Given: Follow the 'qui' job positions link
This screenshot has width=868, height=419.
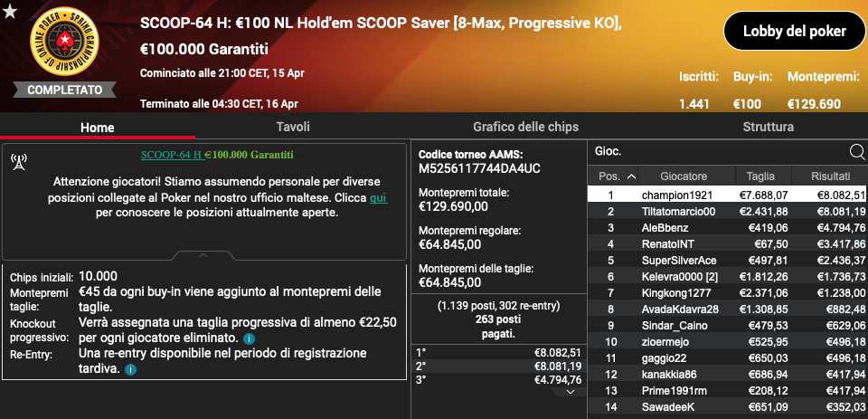Looking at the screenshot, I should 379,197.
